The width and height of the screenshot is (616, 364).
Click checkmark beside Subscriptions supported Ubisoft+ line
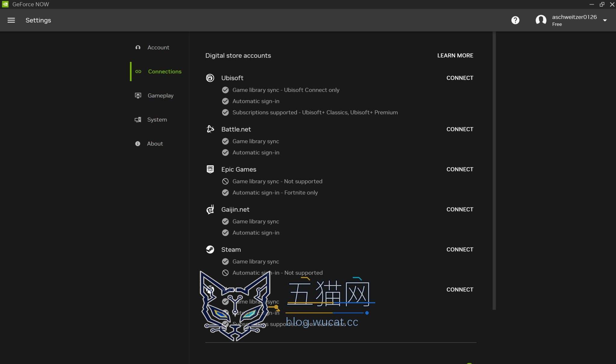click(225, 112)
